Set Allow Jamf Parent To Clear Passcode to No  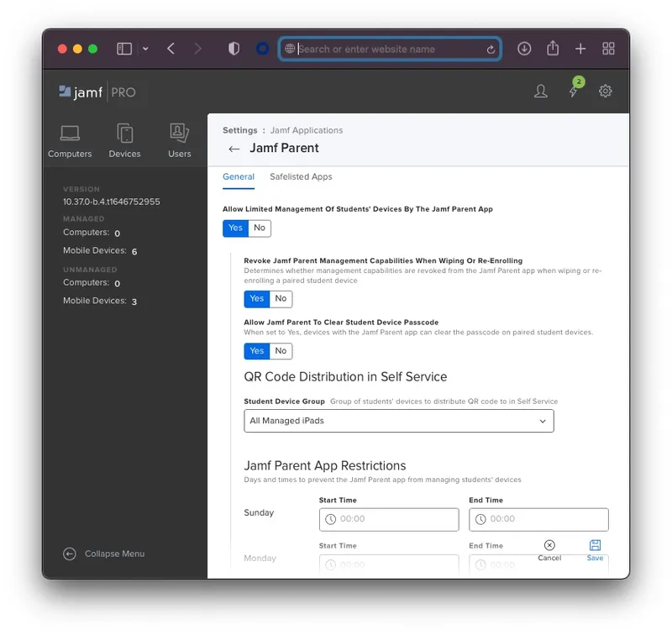(x=280, y=350)
